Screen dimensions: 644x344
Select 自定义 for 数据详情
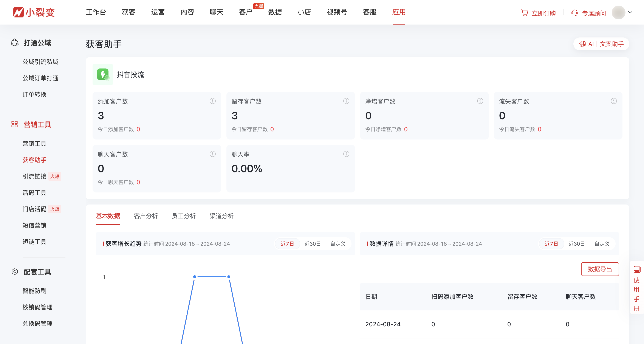(602, 244)
